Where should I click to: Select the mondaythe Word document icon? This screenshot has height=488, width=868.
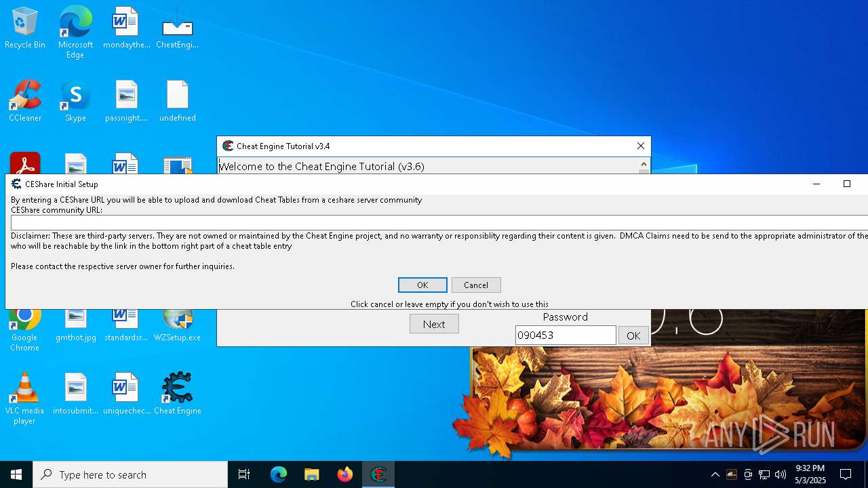tap(126, 28)
